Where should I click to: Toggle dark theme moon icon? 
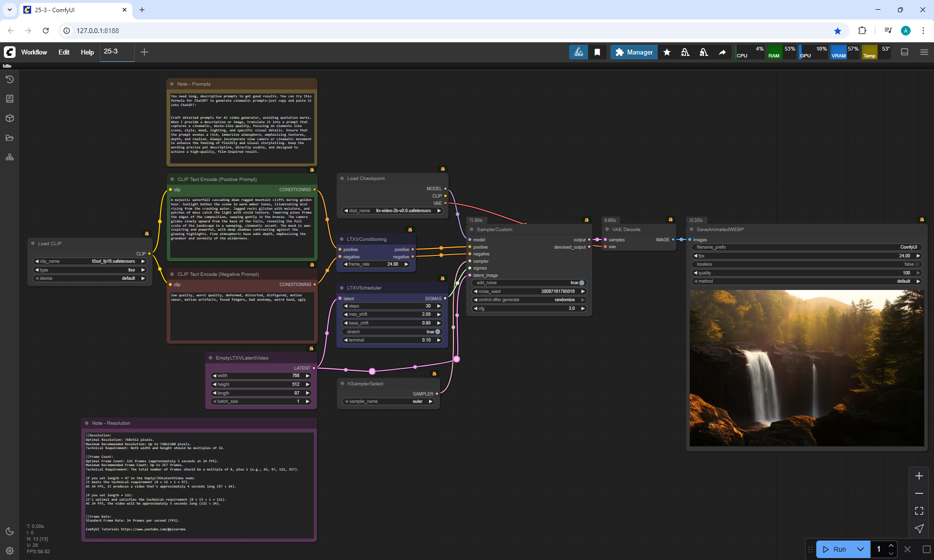click(10, 531)
